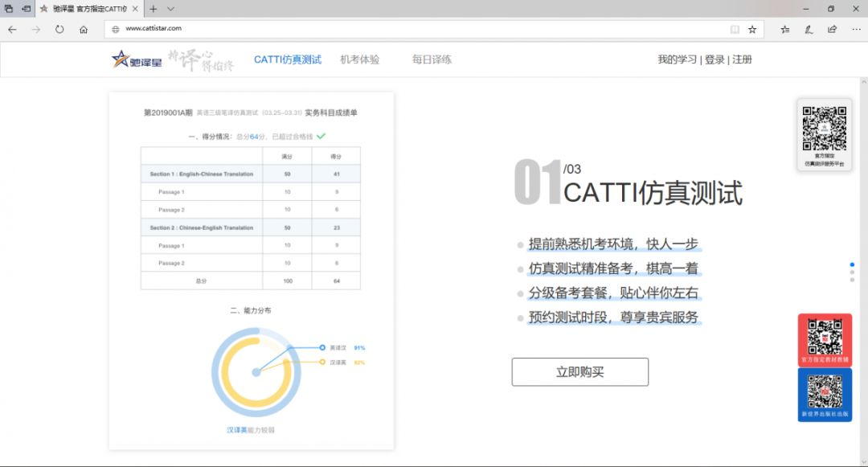The image size is (868, 467).
Task: Click the browser Forward arrow
Action: point(36,29)
